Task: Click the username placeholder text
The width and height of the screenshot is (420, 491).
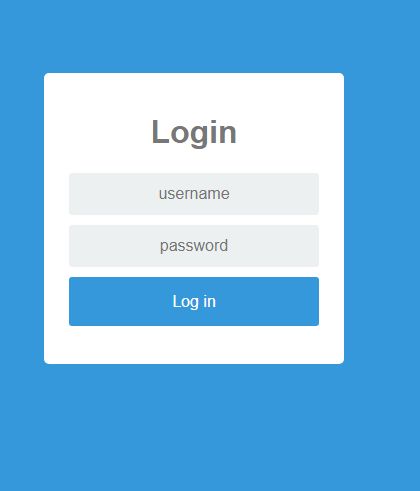Action: coord(194,194)
